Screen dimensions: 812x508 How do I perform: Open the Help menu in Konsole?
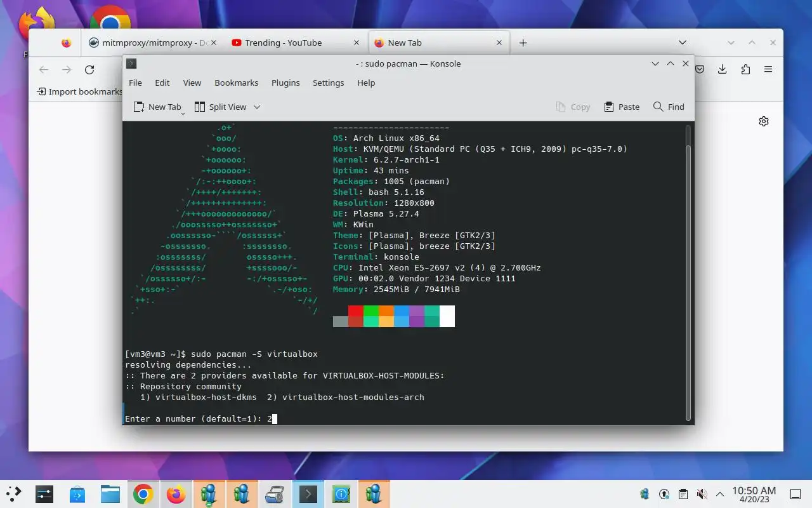366,83
